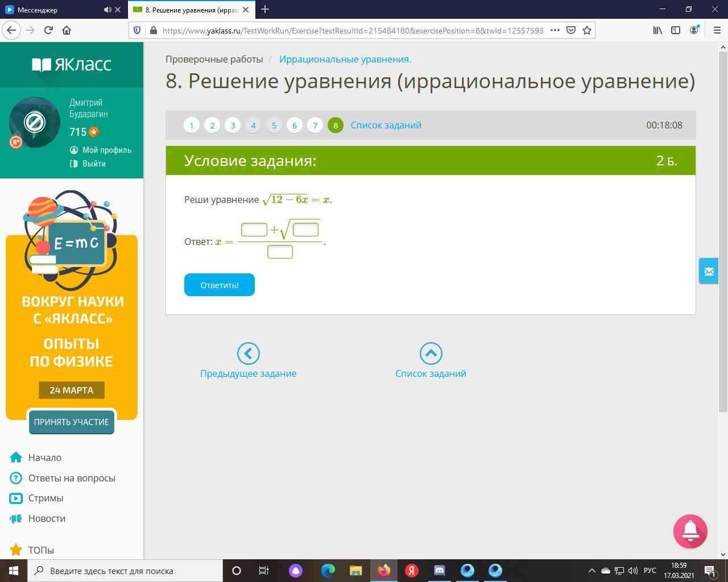
Task: Go to task number 5
Action: (x=274, y=125)
